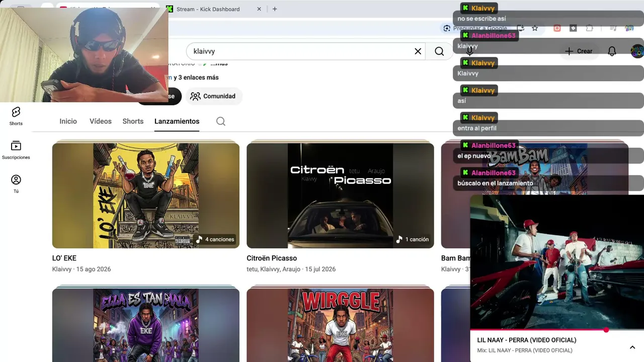This screenshot has width=644, height=362.
Task: Open the ELLA ES TAN MALA cover thumbnail
Action: 146,325
